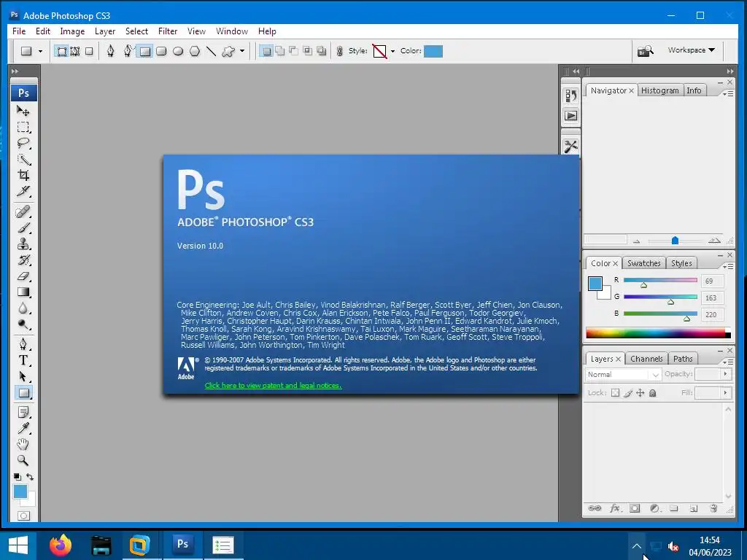The height and width of the screenshot is (560, 747).
Task: Select the Hand tool
Action: 23,444
